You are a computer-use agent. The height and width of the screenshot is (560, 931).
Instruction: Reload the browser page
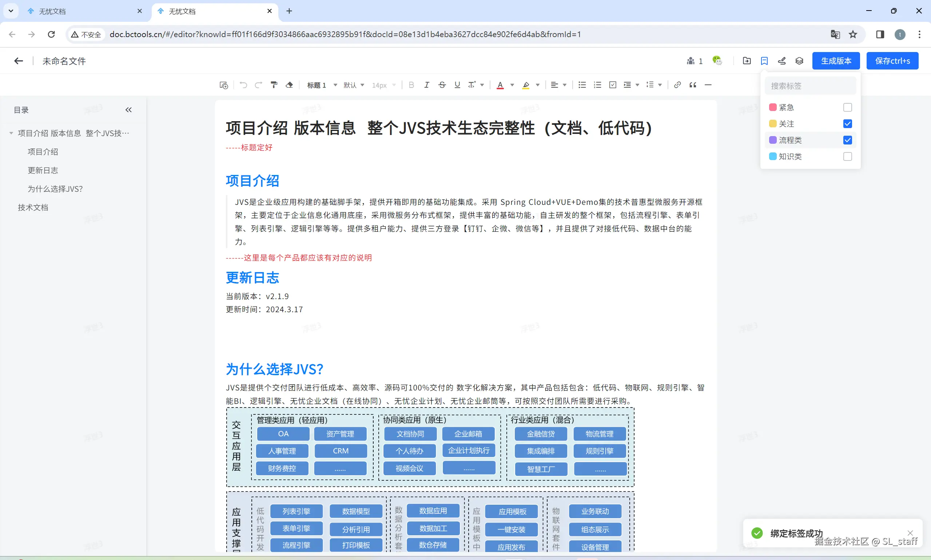coord(51,34)
